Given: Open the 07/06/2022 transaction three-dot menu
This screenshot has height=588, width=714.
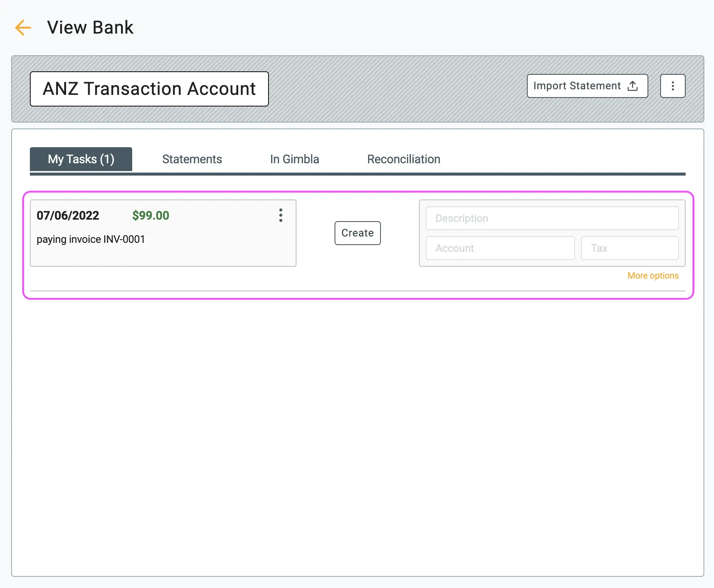Looking at the screenshot, I should [x=281, y=216].
